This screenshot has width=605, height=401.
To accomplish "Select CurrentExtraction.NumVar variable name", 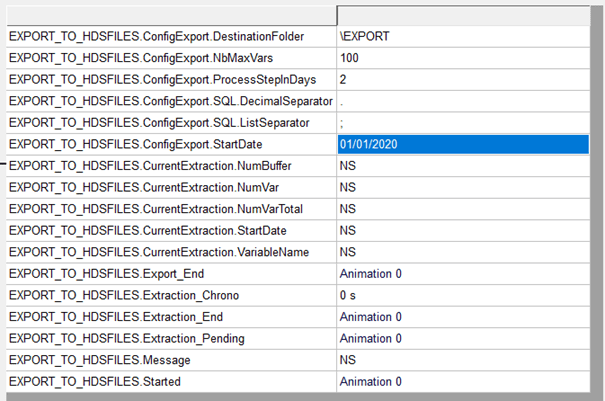I will tap(144, 188).
